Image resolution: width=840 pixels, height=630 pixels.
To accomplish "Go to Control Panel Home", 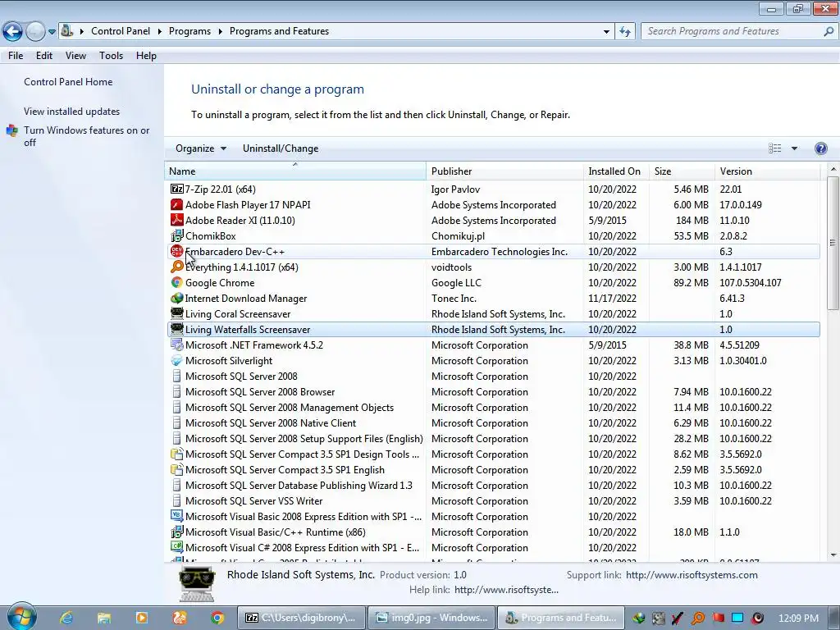I will click(68, 82).
